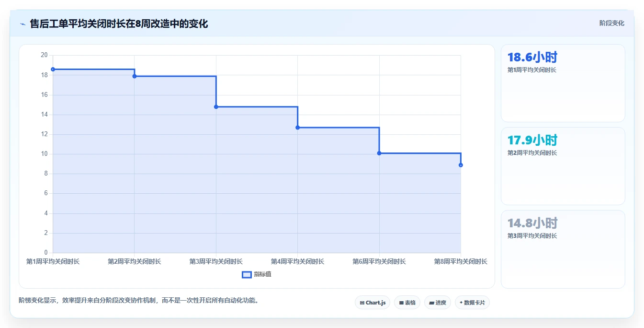Click the 第4周平均关闭时长 x-axis label
The width and height of the screenshot is (644, 328).
tap(298, 261)
